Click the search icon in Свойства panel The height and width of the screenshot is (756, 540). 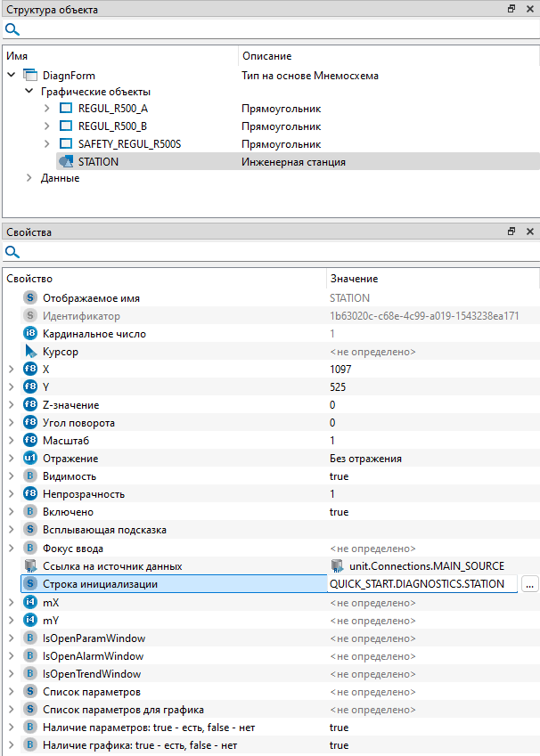(x=12, y=252)
